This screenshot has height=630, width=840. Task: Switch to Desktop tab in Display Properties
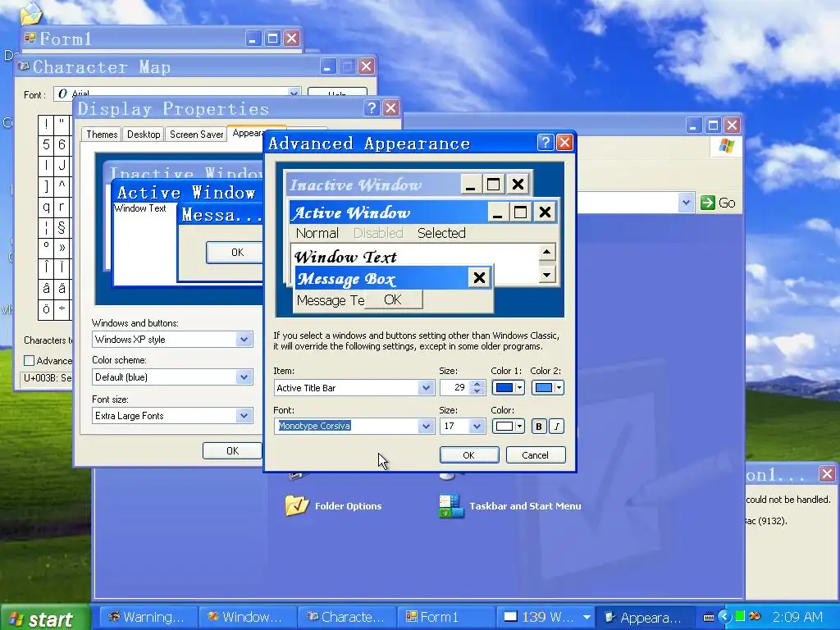pos(144,135)
